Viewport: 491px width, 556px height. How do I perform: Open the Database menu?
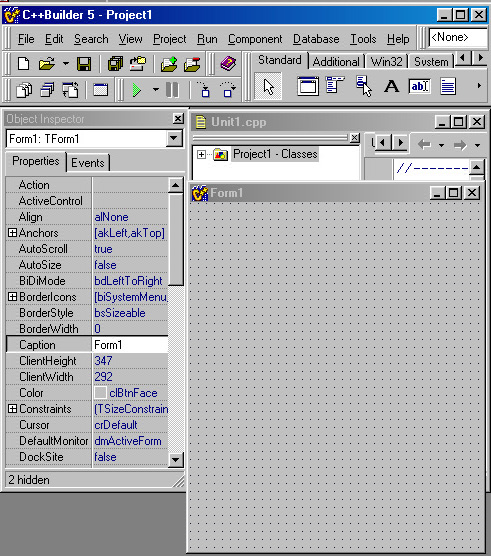316,39
